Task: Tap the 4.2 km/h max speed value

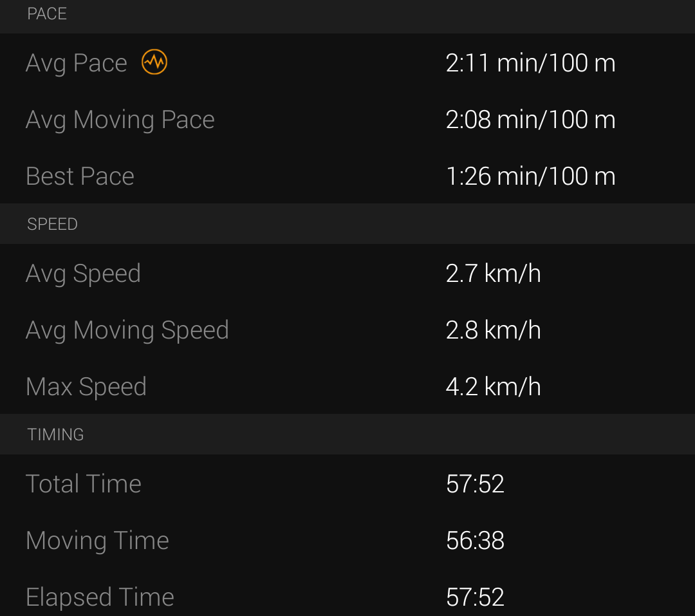Action: pyautogui.click(x=494, y=387)
